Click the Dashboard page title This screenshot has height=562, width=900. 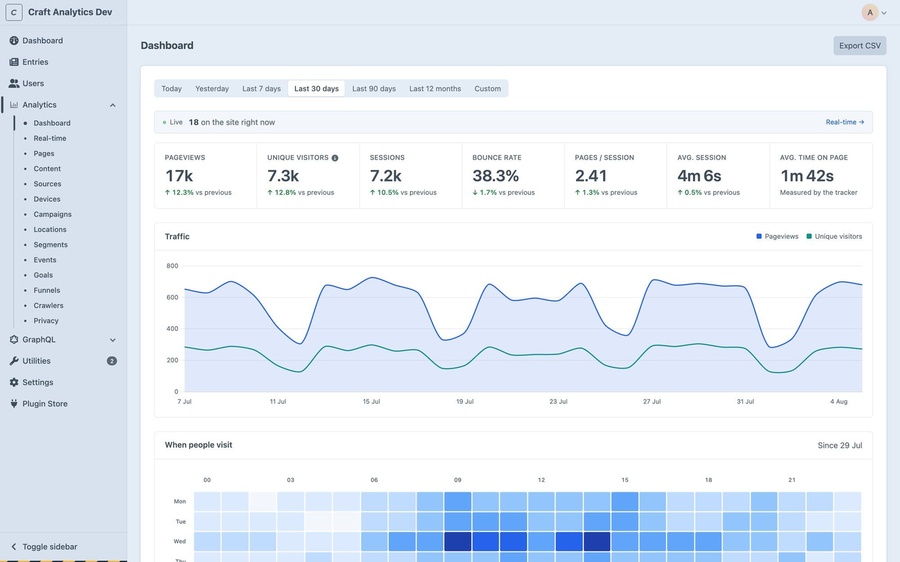167,45
